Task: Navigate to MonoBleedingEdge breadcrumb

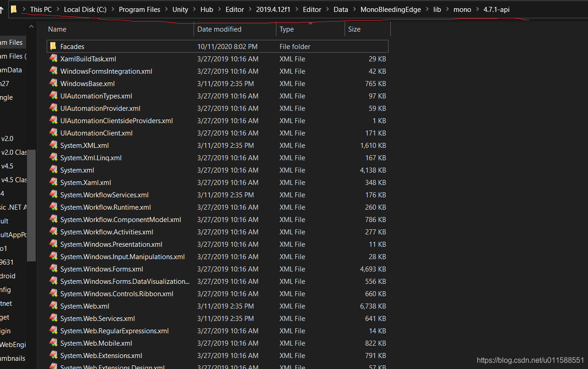Action: coord(391,10)
